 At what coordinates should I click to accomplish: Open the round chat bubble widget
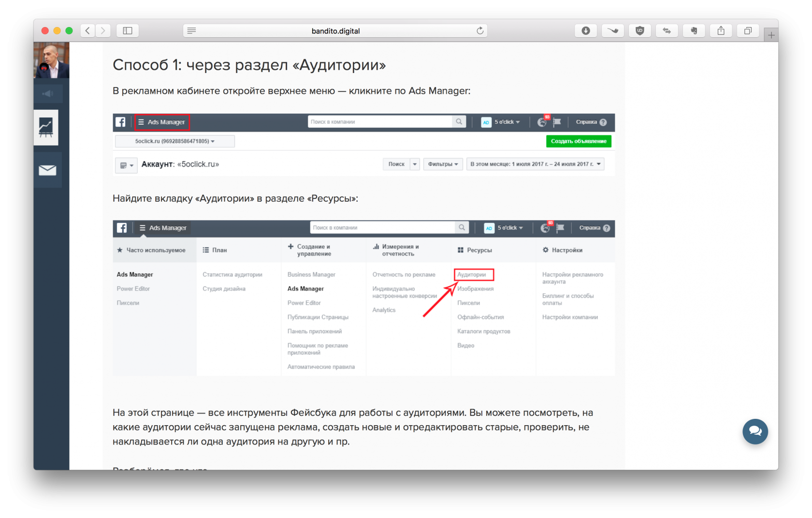tap(755, 431)
